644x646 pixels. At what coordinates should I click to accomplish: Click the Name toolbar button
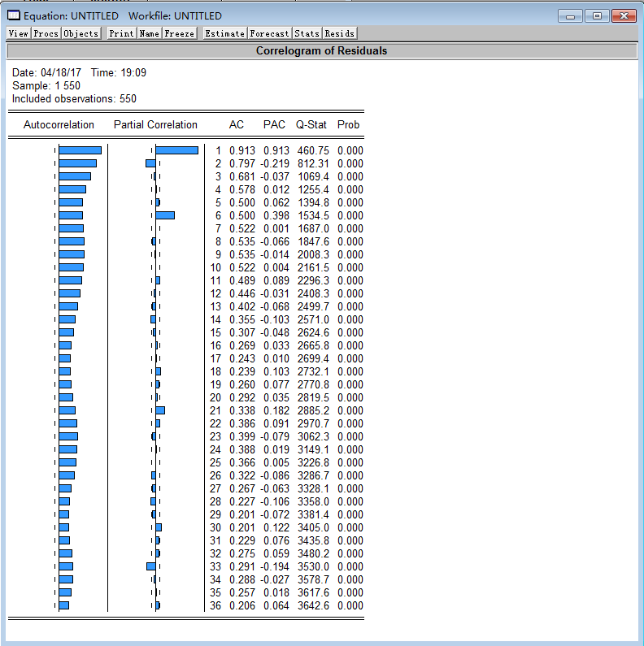149,33
